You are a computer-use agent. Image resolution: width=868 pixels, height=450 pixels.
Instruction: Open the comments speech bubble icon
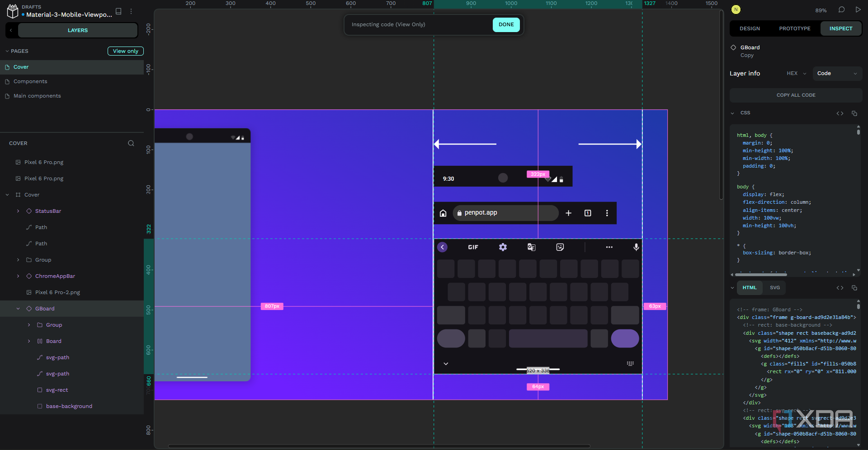(x=841, y=9)
